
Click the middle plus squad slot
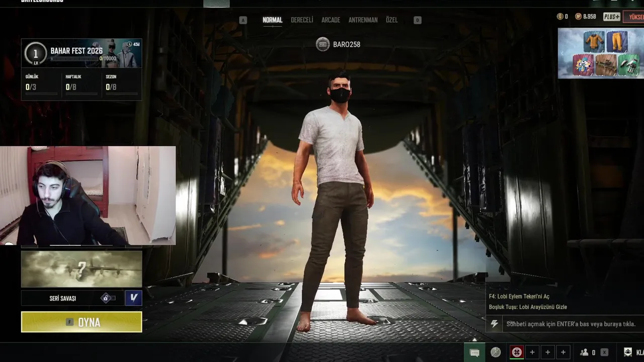pyautogui.click(x=548, y=352)
